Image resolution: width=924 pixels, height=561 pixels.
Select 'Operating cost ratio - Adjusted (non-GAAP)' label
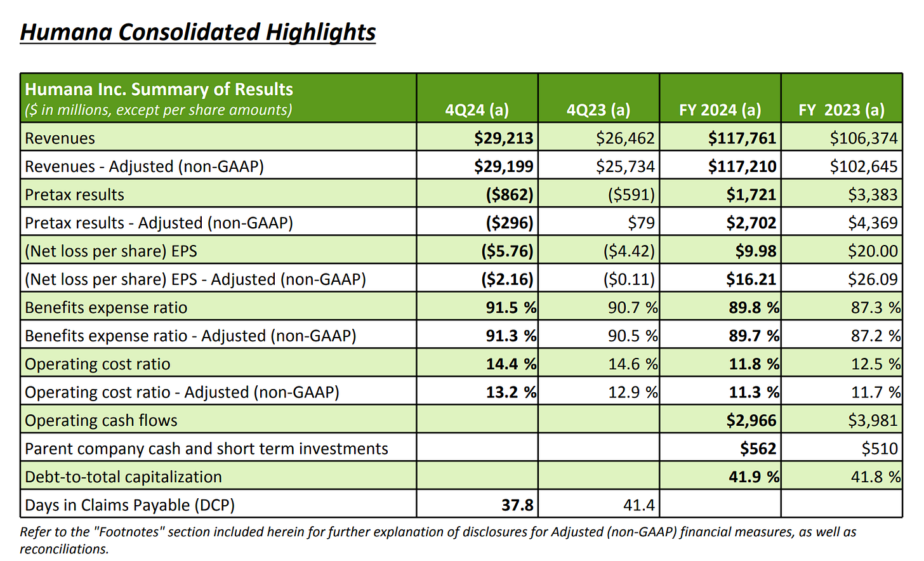(x=182, y=392)
